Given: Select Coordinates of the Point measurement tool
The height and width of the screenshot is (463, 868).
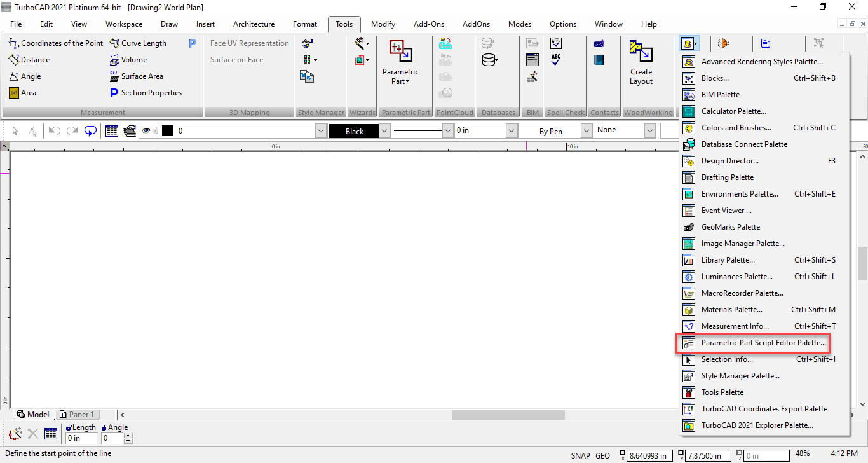Looking at the screenshot, I should click(x=56, y=43).
